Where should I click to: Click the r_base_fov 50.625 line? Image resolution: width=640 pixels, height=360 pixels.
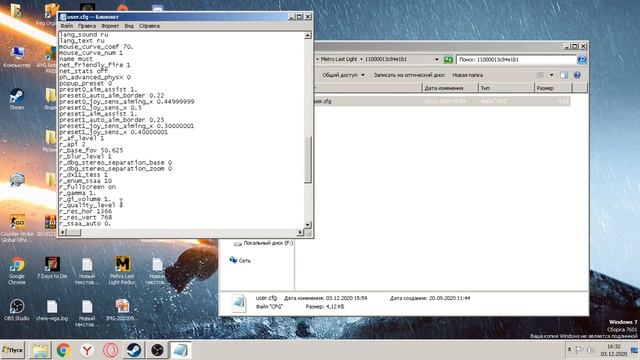click(91, 150)
